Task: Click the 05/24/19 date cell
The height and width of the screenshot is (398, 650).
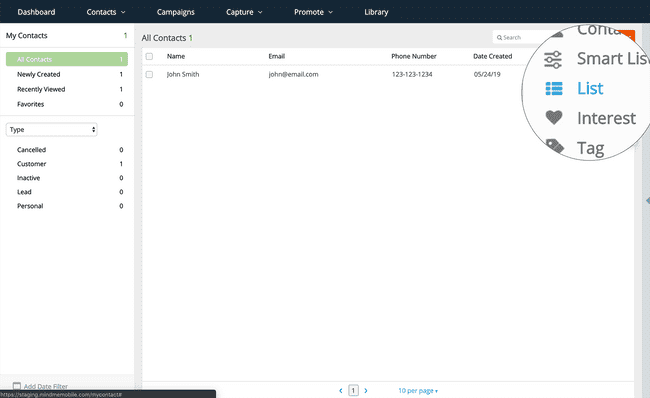Action: pos(487,74)
